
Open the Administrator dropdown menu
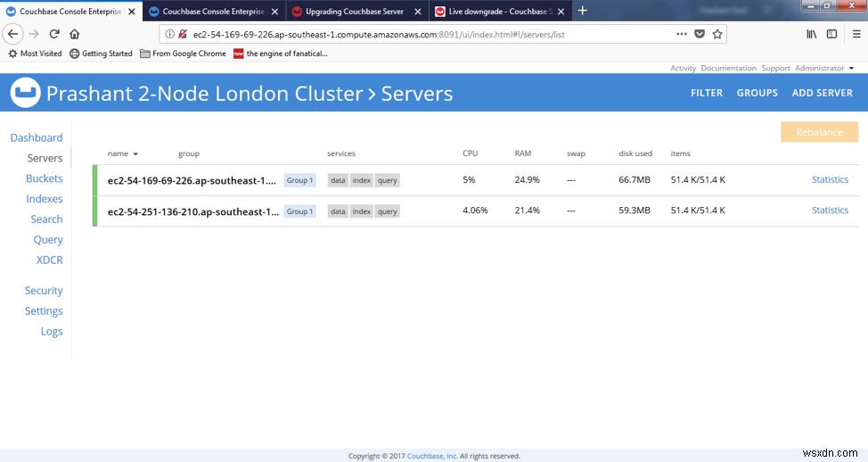(x=824, y=68)
